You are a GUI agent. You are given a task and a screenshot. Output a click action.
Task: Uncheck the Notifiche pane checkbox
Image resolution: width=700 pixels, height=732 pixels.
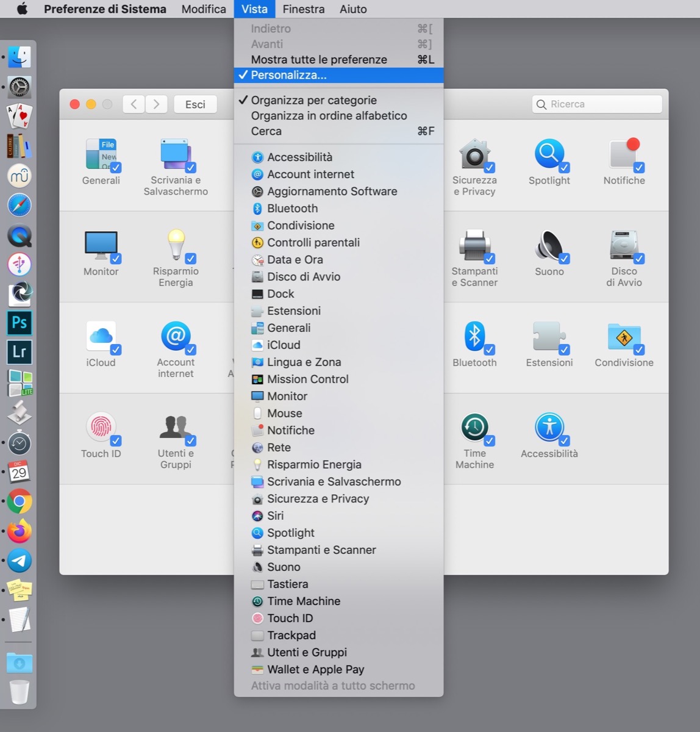(x=639, y=168)
